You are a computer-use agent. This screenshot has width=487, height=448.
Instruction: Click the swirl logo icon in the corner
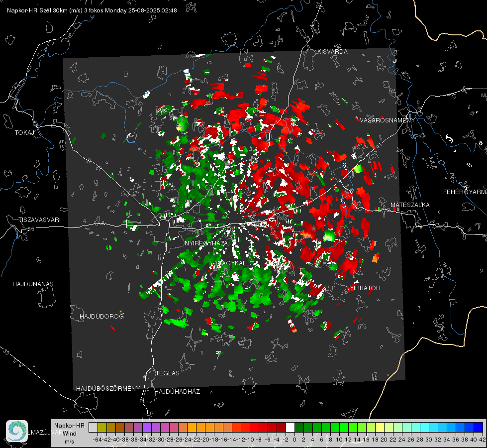click(17, 431)
